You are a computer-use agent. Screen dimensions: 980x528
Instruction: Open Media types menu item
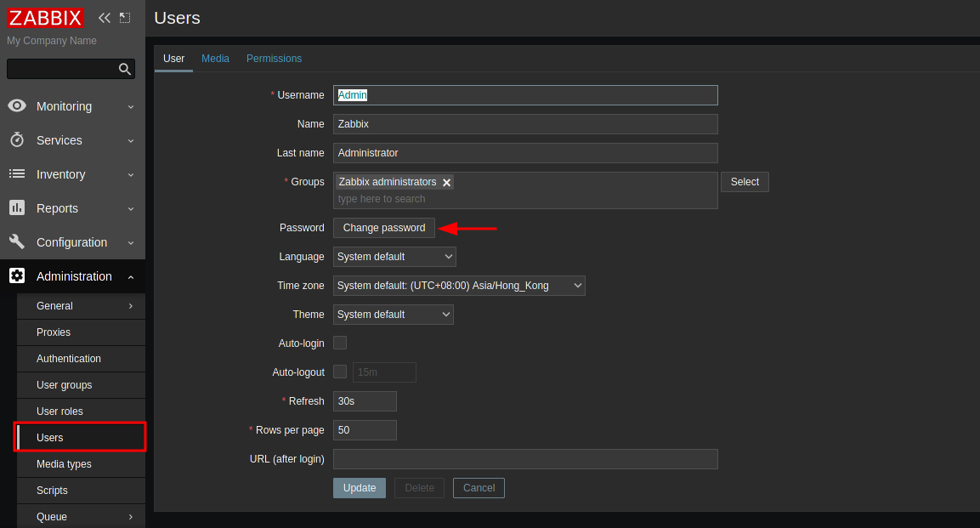pos(82,464)
